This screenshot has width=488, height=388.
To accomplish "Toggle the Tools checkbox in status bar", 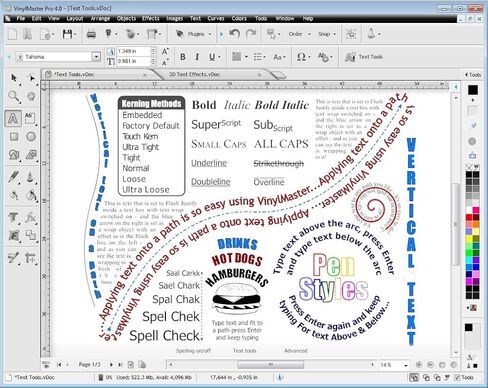I will pos(457,377).
